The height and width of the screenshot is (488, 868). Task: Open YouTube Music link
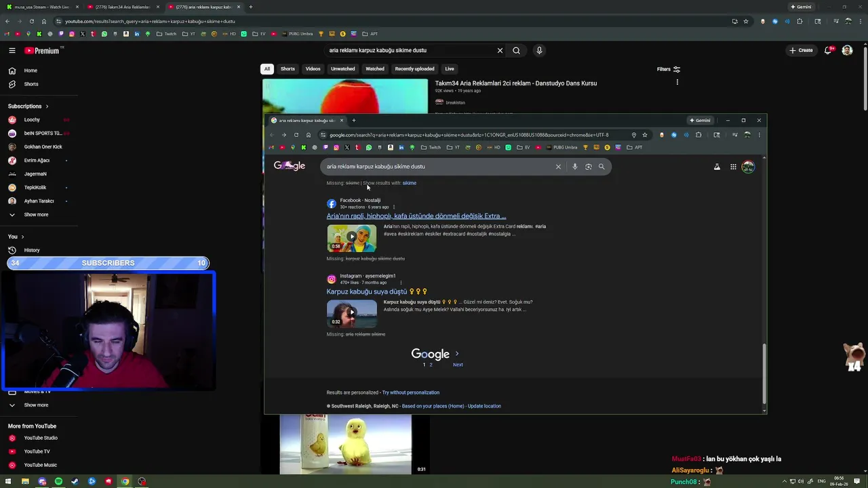pyautogui.click(x=41, y=465)
